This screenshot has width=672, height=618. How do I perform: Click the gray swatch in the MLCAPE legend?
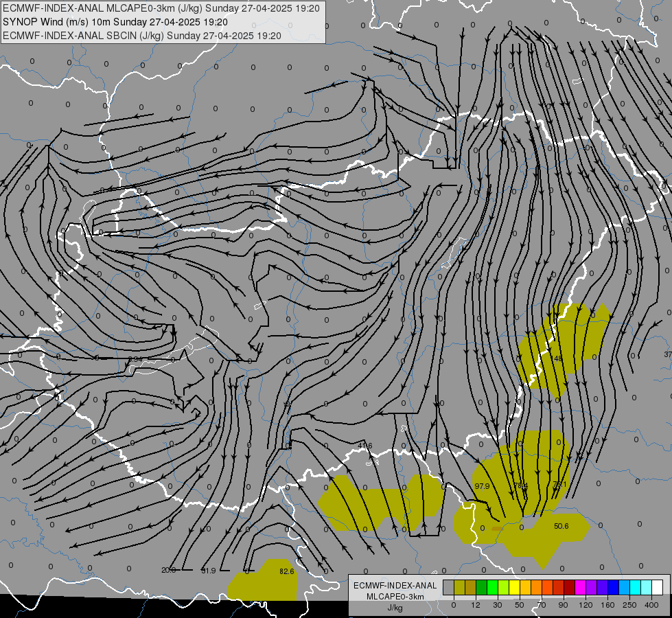448,587
